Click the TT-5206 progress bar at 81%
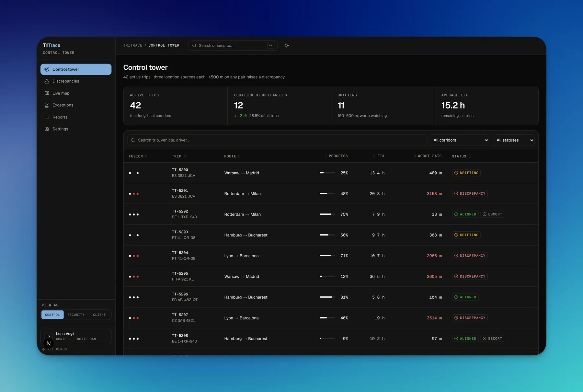Screen dimensions: 583x392 [327, 297]
